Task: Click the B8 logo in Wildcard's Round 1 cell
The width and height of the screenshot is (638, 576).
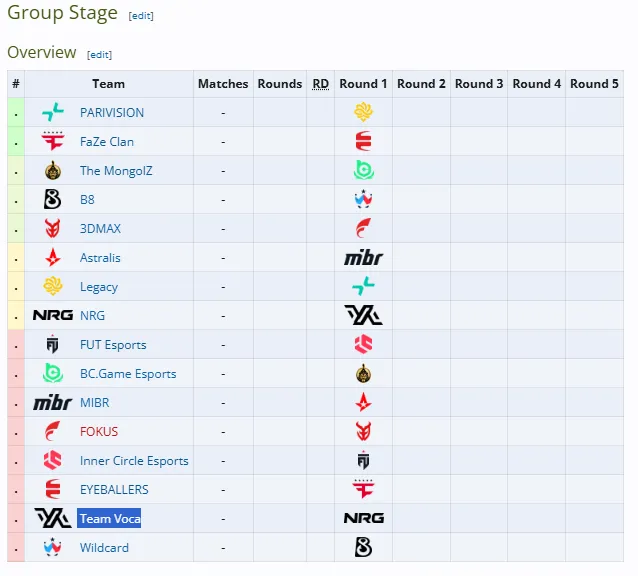Action: [363, 548]
